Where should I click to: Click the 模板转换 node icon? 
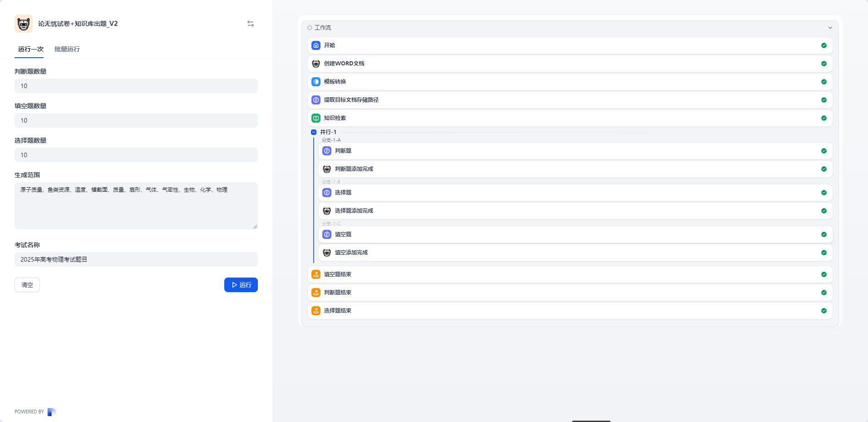pyautogui.click(x=316, y=82)
